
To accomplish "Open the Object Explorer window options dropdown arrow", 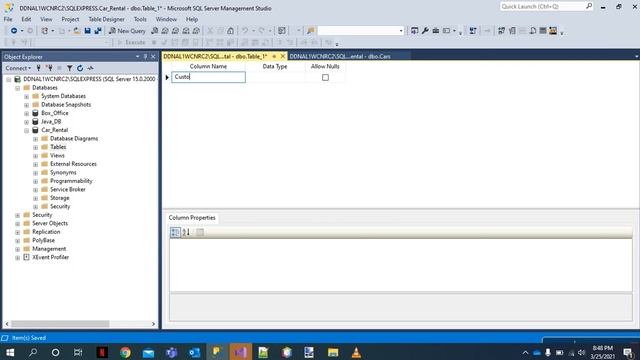I will tap(138, 57).
